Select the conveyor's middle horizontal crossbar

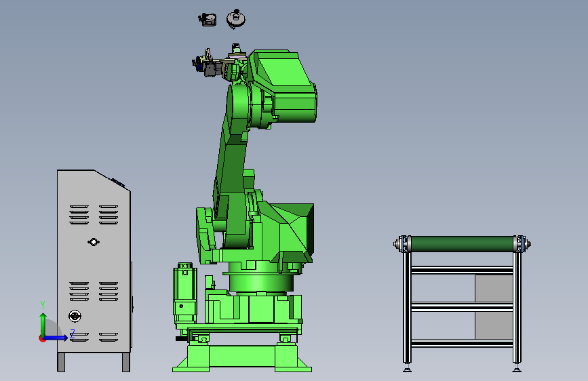tap(462, 306)
